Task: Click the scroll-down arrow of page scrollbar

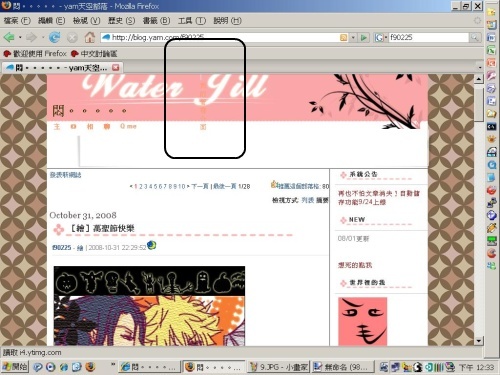Action: pos(479,341)
